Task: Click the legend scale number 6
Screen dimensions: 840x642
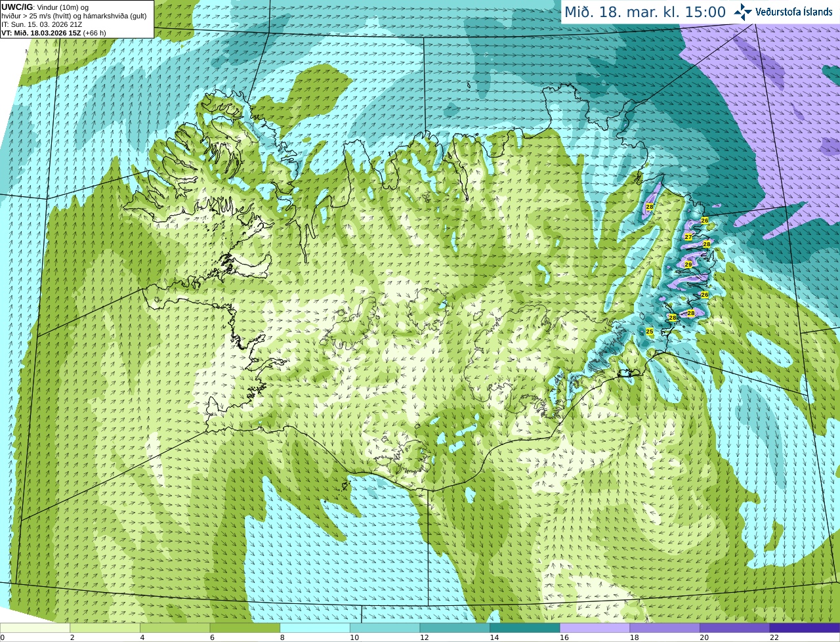Action: pos(212,637)
